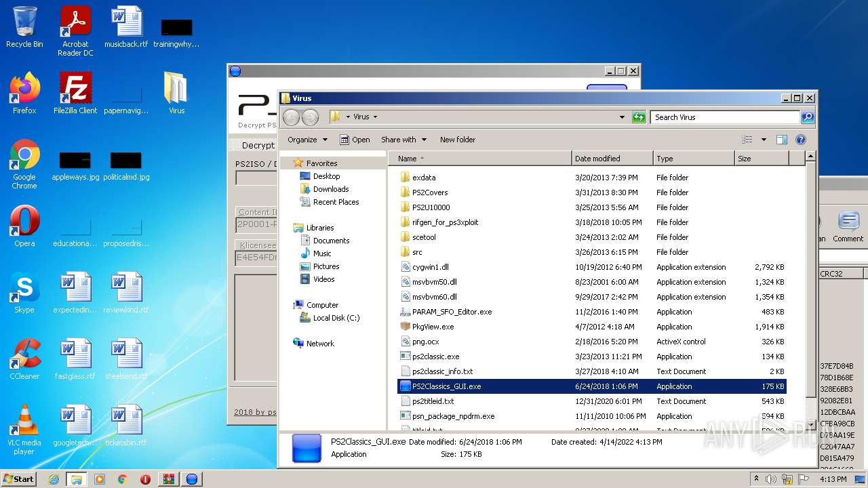Go back using Explorer's back arrow

point(291,117)
